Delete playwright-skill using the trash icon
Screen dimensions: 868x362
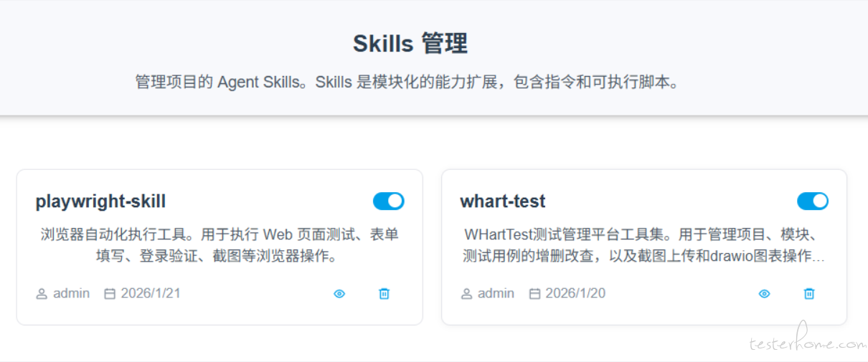pos(384,294)
